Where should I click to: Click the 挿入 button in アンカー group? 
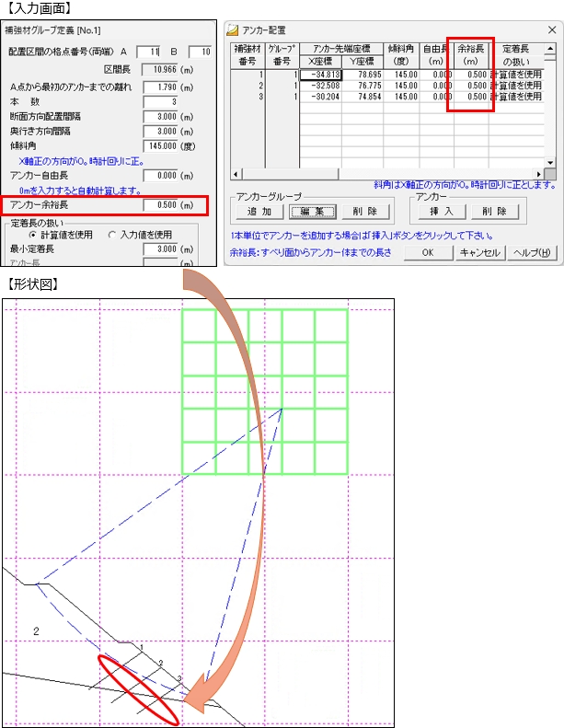(442, 212)
